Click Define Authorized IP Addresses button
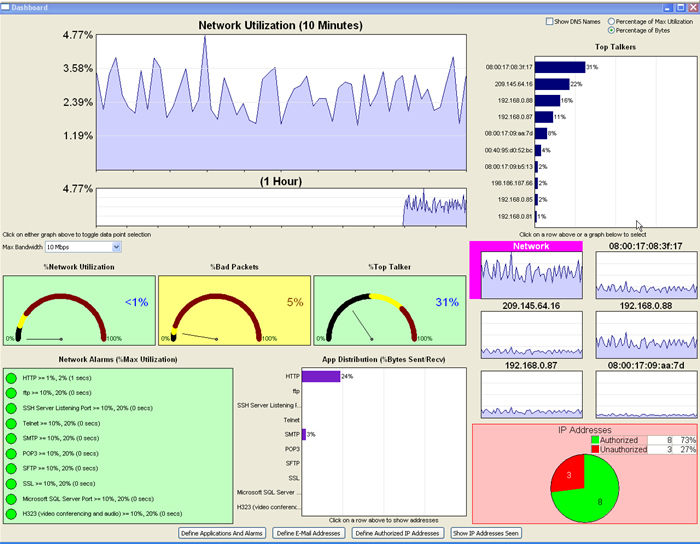This screenshot has width=700, height=544. [x=398, y=534]
